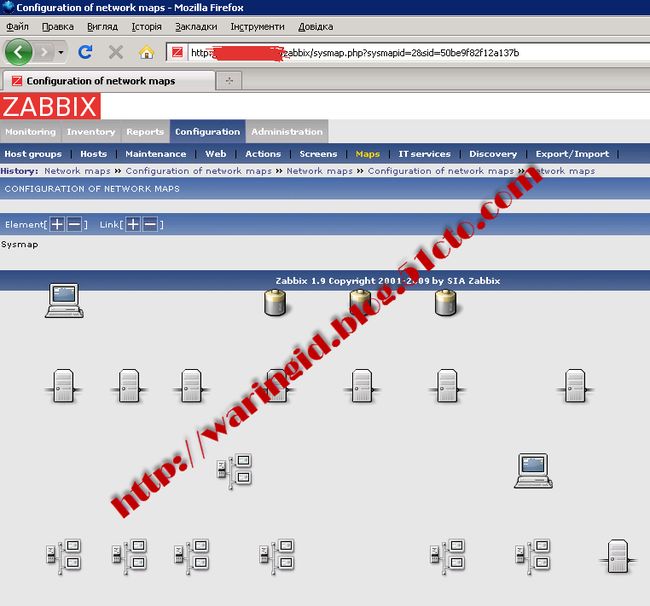This screenshot has width=650, height=606.
Task: Switch to the Monitoring tab
Action: click(x=30, y=132)
